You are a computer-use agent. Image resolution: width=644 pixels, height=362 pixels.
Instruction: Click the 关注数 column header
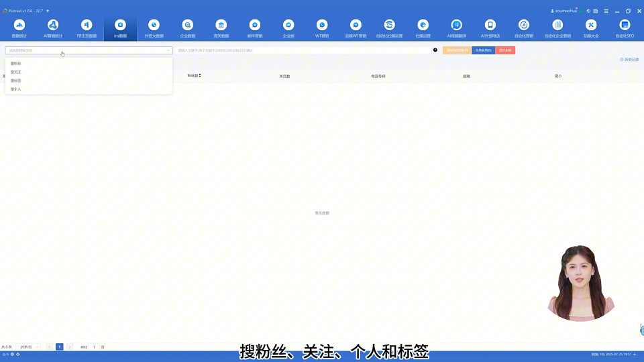pos(284,76)
